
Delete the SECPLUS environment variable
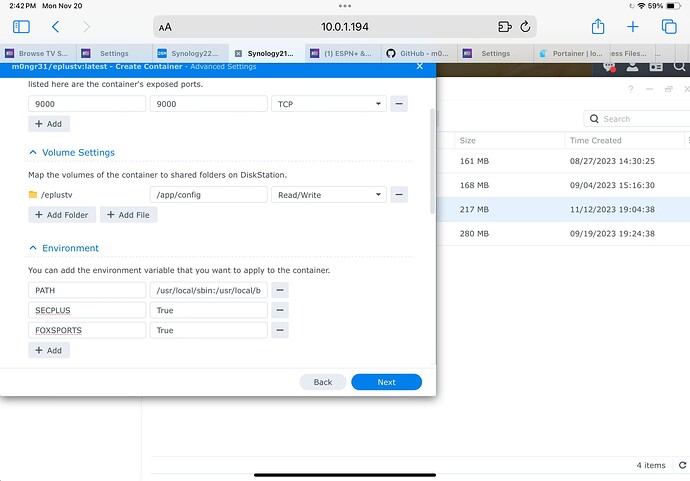point(280,310)
